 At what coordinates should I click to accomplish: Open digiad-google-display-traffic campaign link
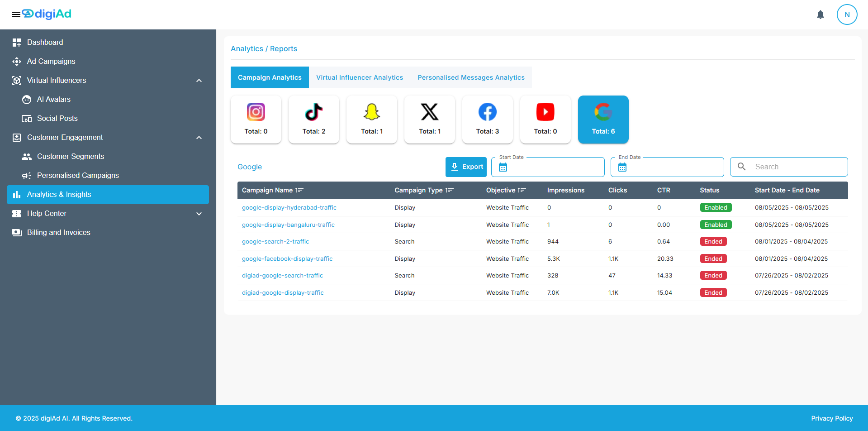[283, 293]
